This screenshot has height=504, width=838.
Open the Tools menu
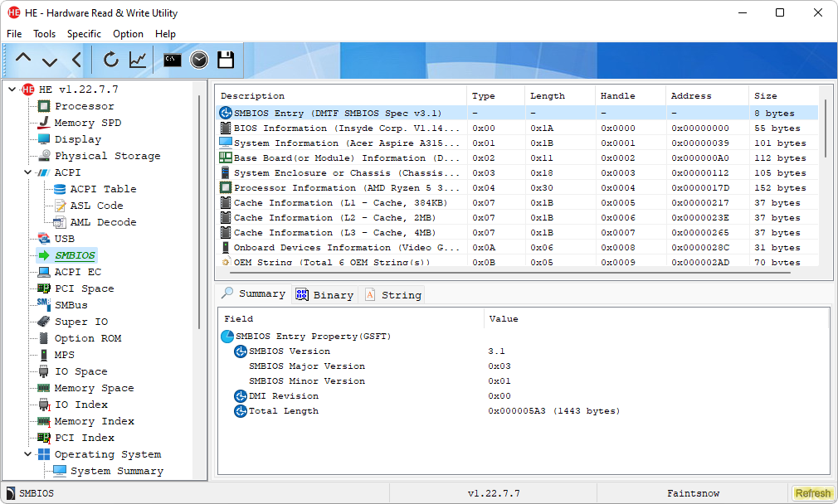44,34
